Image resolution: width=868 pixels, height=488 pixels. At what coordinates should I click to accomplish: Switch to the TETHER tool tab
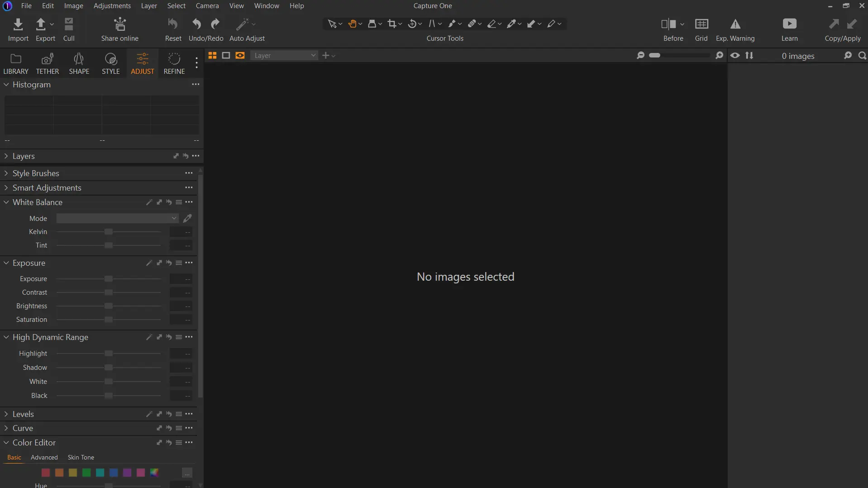48,64
